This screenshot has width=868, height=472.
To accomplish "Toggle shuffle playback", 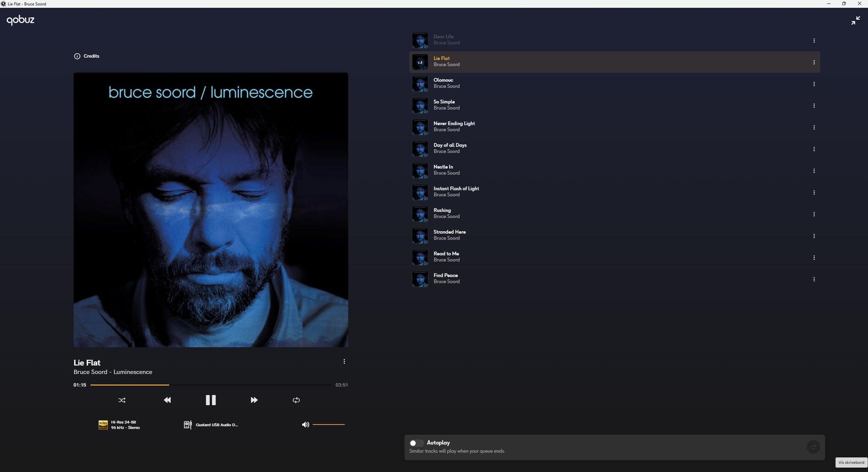I will point(122,400).
